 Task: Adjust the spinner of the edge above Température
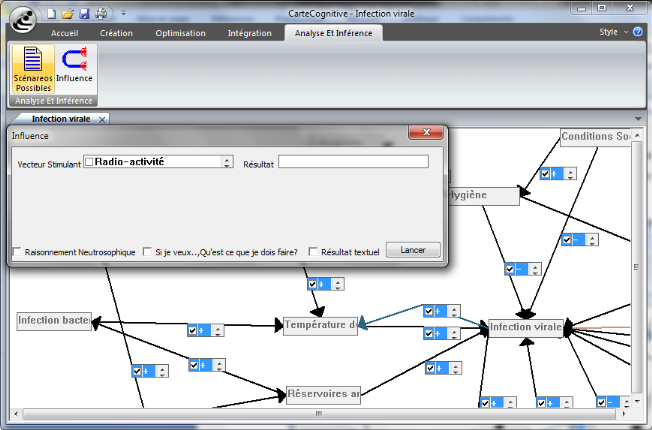point(338,284)
